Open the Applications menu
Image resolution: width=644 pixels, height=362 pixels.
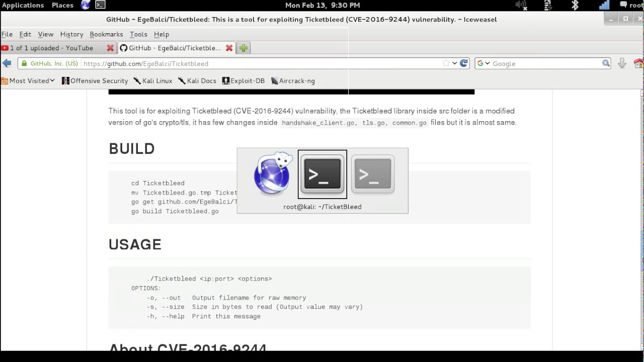coord(23,5)
